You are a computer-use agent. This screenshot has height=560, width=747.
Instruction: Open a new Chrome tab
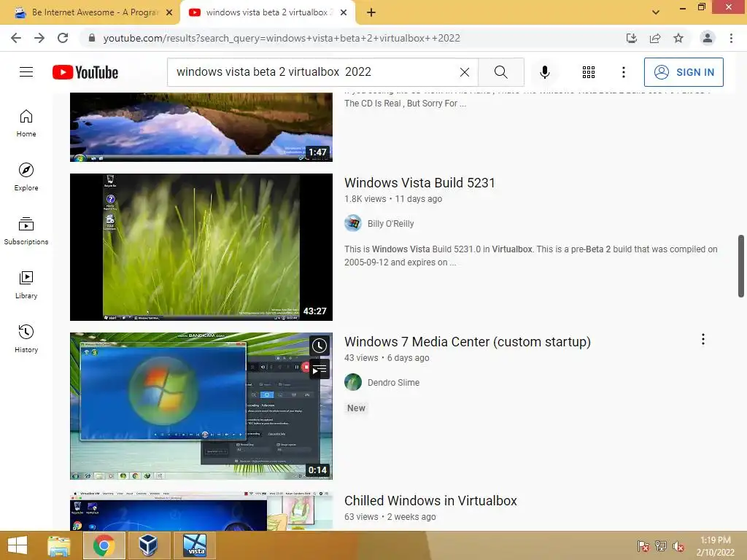tap(371, 12)
